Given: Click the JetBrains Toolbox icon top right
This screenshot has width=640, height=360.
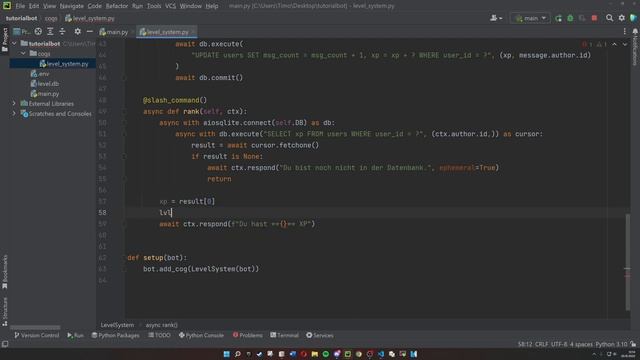Looking at the screenshot, I should pos(633,18).
